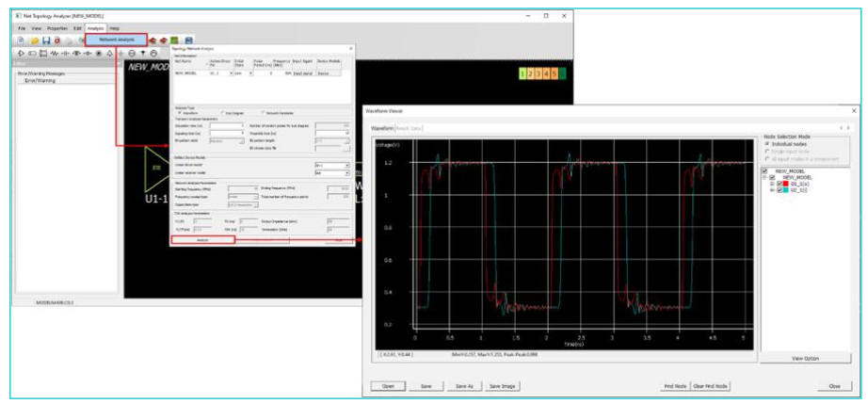Open the Linear driver model dropdown
Image resolution: width=868 pixels, height=404 pixels.
click(x=346, y=165)
